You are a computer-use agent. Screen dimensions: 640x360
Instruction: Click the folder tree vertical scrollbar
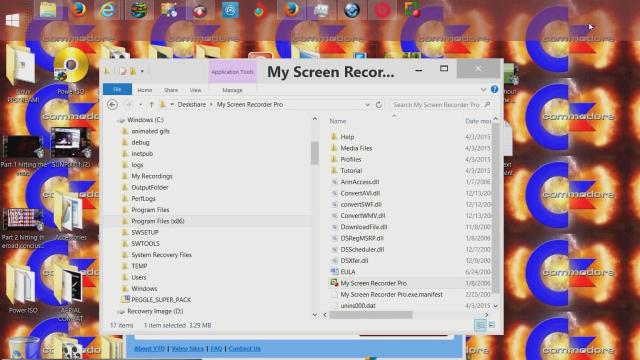(314, 153)
